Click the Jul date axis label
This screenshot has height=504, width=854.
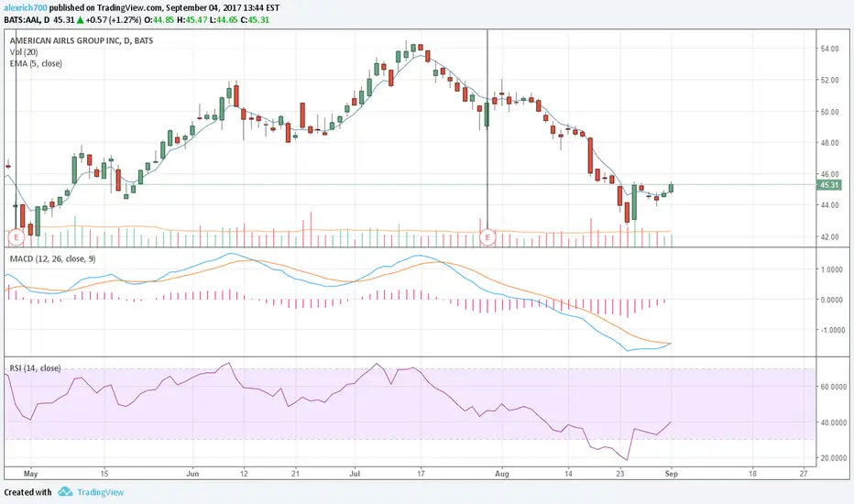tap(355, 474)
